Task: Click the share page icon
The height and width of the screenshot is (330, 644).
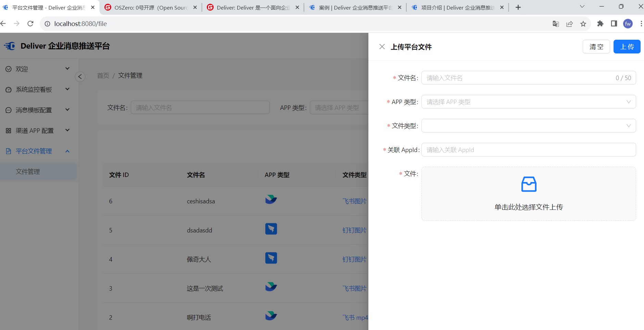Action: 569,24
